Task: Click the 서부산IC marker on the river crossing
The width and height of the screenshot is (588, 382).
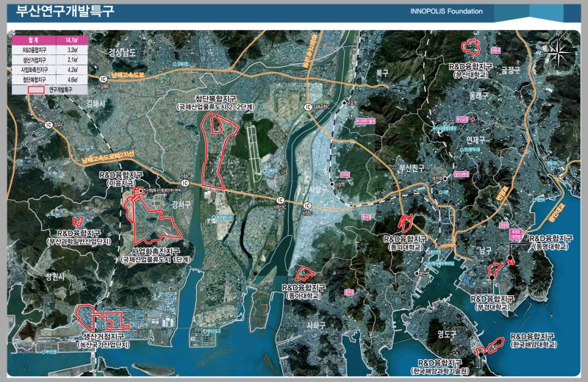Action: [280, 201]
